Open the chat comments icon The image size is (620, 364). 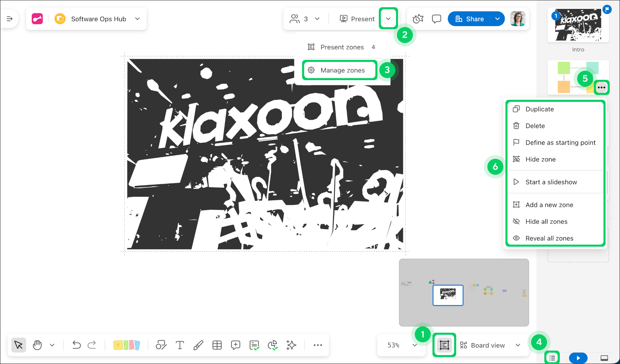[x=436, y=19]
